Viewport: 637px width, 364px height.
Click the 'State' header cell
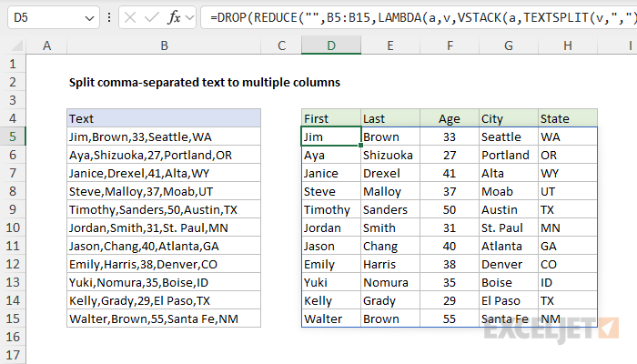click(568, 118)
